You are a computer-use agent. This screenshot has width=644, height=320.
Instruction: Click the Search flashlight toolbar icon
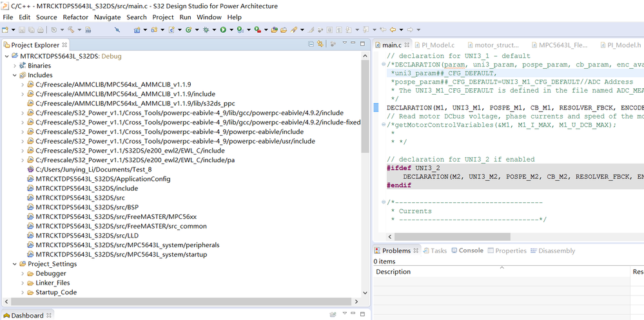tap(294, 30)
